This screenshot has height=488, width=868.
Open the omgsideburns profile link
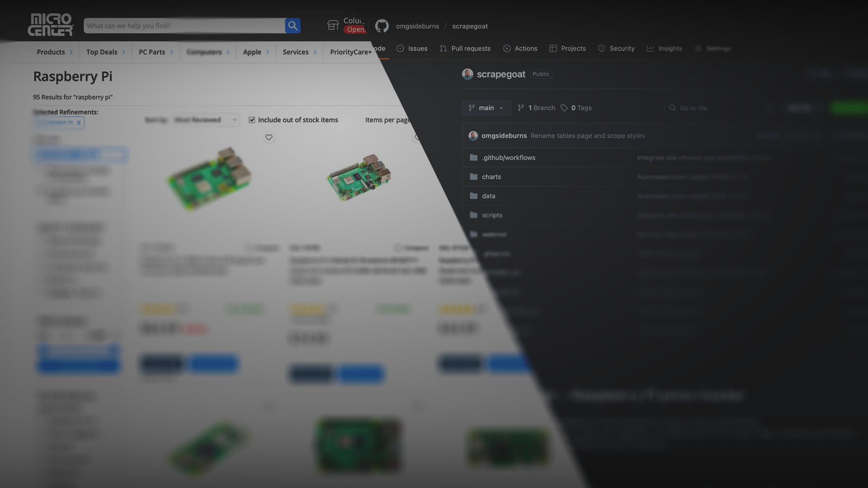pyautogui.click(x=417, y=26)
